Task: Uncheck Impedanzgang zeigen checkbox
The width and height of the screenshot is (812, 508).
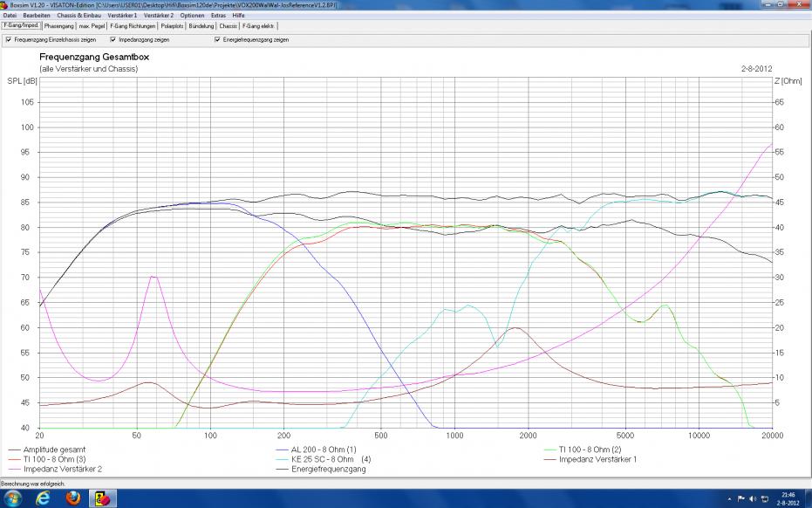Action: tap(113, 39)
